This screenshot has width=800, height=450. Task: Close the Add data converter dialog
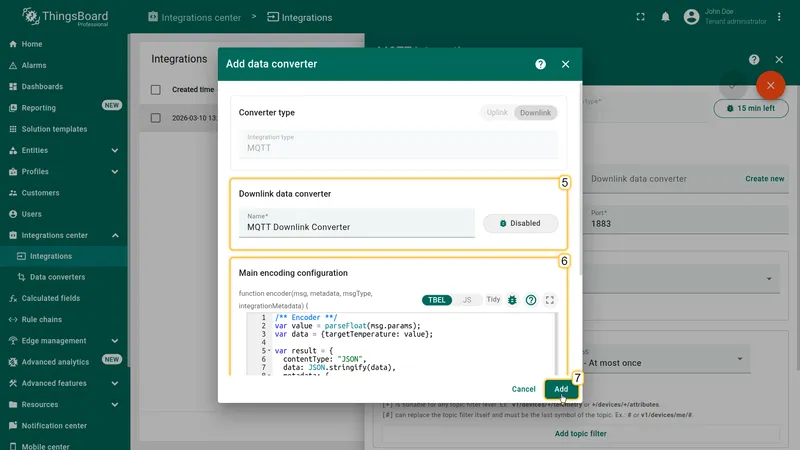pyautogui.click(x=565, y=64)
